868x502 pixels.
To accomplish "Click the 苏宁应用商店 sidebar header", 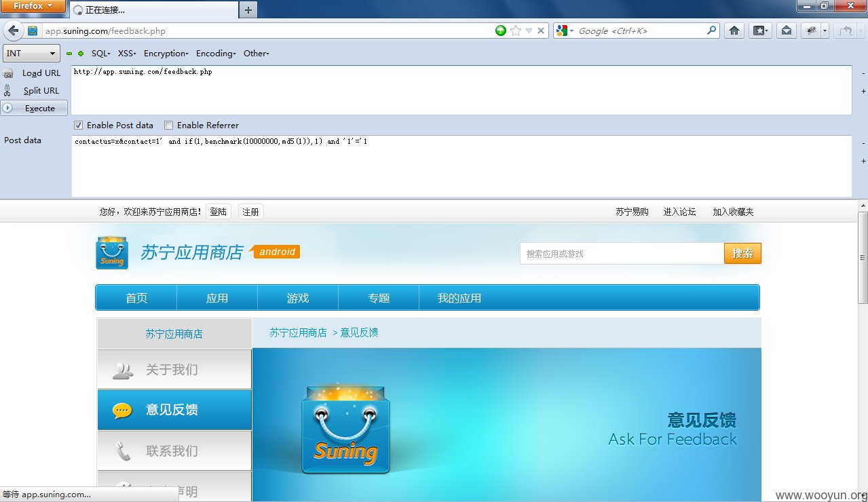I will (174, 334).
